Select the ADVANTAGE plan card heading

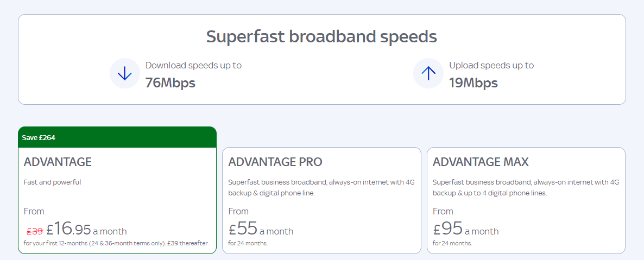[58, 162]
